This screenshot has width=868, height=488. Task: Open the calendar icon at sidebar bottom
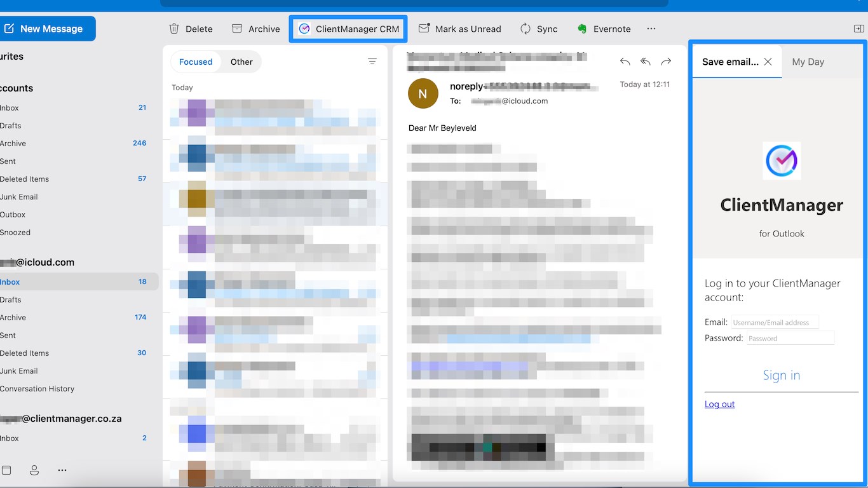(x=6, y=470)
